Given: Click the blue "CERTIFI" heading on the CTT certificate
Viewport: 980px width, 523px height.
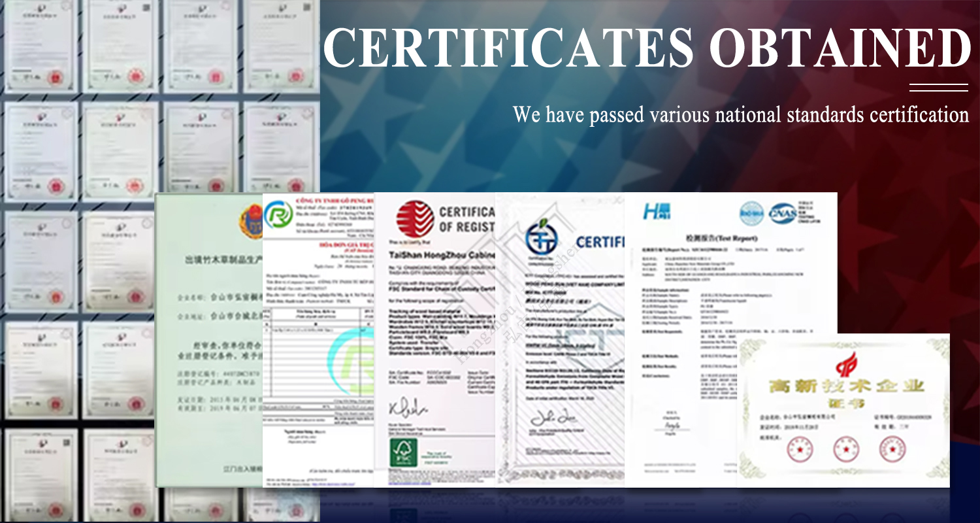Looking at the screenshot, I should [x=600, y=243].
